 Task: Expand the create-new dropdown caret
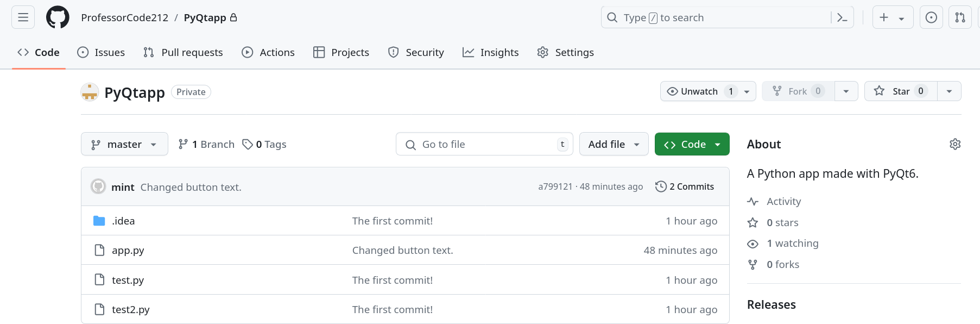point(901,18)
